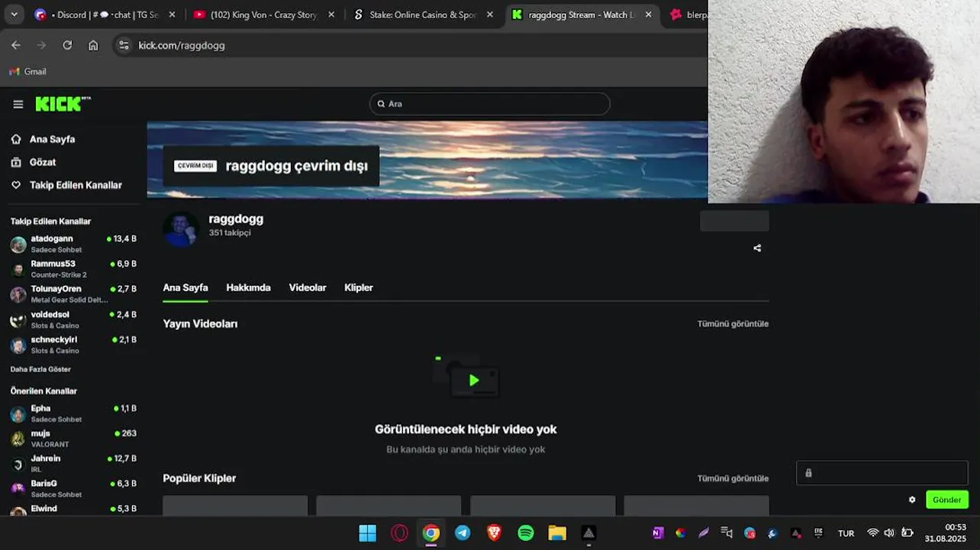The height and width of the screenshot is (550, 980).
Task: Close the Stake Online Casino tab
Action: point(489,15)
